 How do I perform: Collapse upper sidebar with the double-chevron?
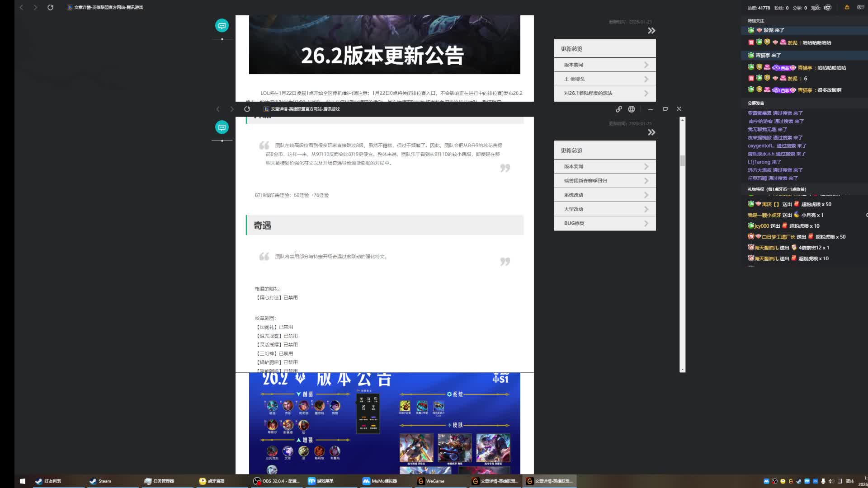[x=651, y=31]
